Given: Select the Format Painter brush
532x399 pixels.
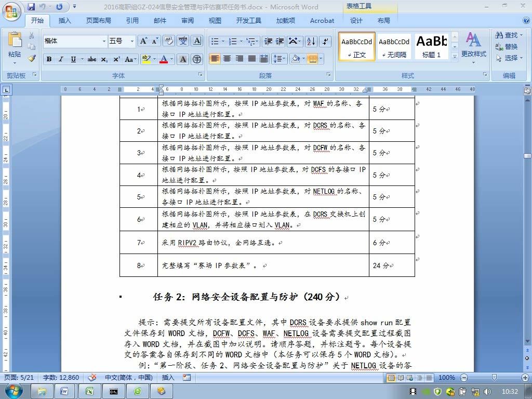Looking at the screenshot, I should pos(32,58).
